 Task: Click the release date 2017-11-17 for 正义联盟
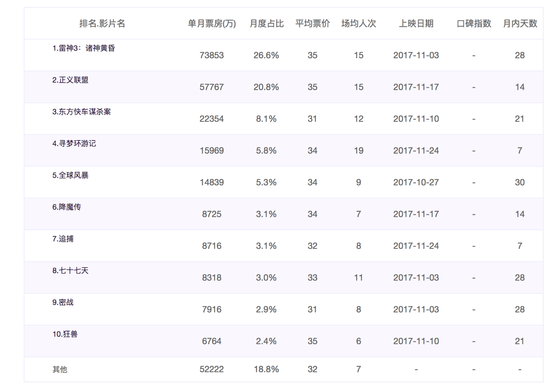tap(416, 87)
